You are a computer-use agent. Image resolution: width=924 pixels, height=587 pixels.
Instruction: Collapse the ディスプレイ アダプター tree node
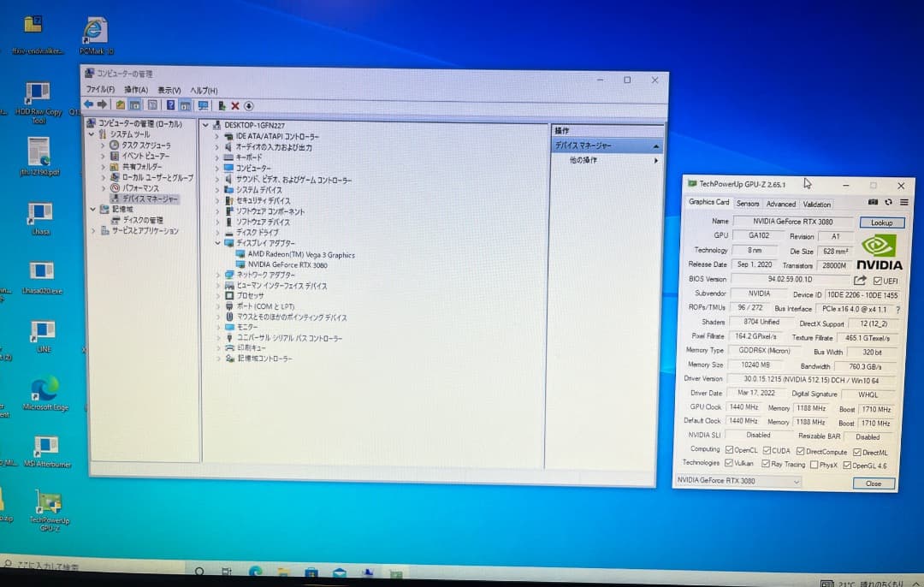click(218, 243)
